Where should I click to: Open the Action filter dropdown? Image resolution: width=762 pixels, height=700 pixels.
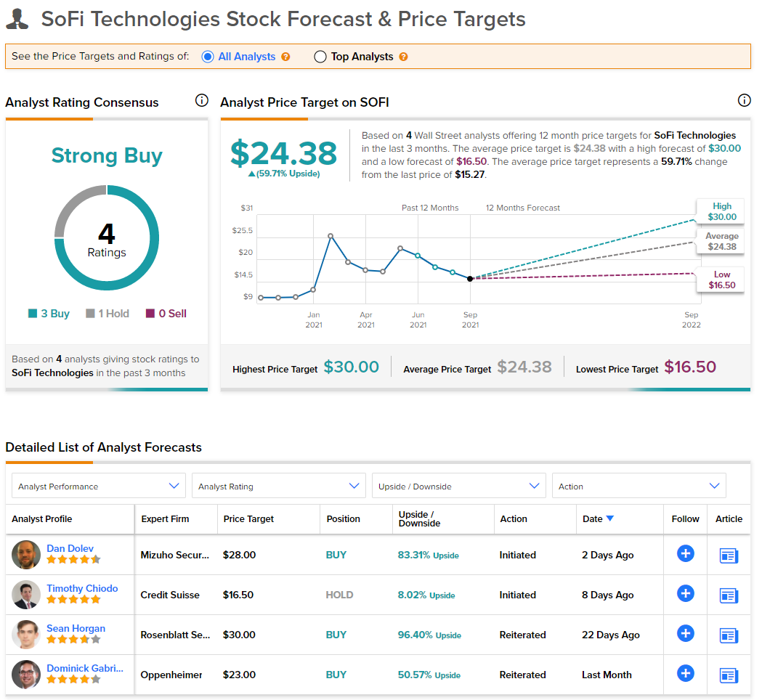click(639, 486)
